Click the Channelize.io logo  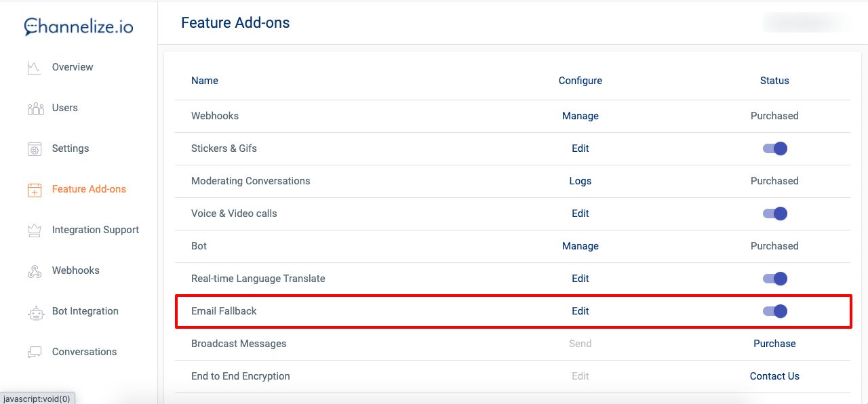[x=79, y=26]
